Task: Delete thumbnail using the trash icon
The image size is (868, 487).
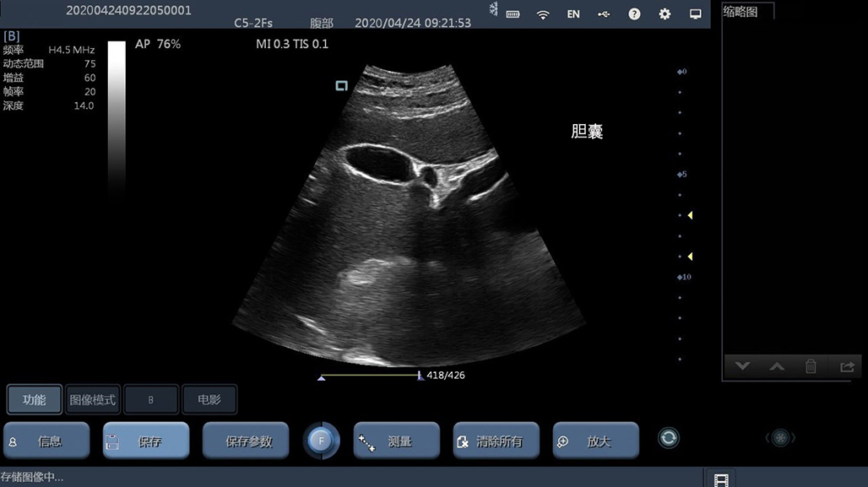Action: [811, 366]
